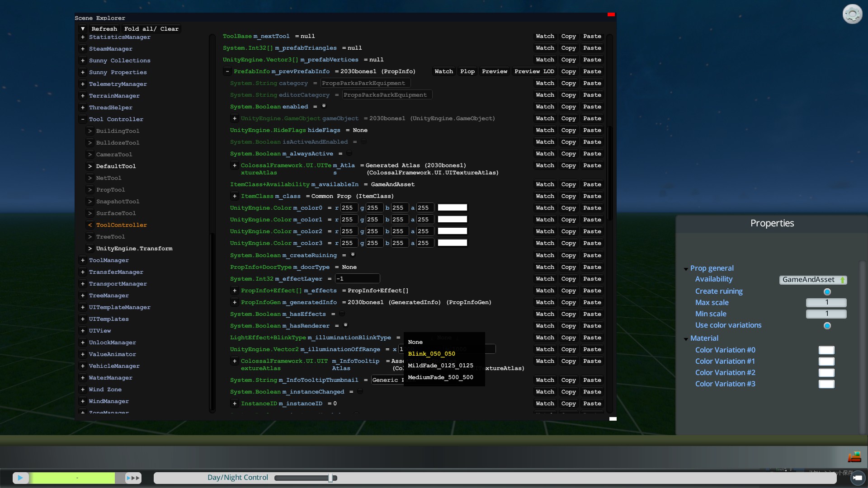This screenshot has width=868, height=488.
Task: Click the Preview LOD button
Action: 534,71
